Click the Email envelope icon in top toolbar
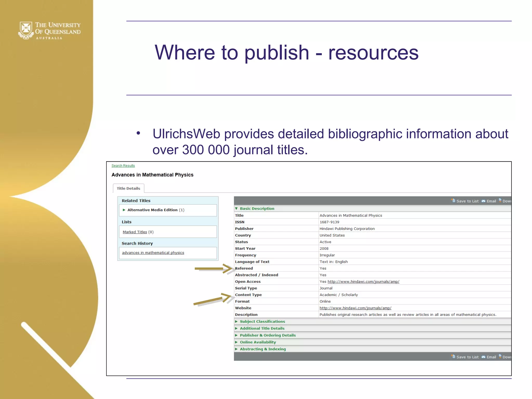The width and height of the screenshot is (532, 399). click(x=483, y=201)
